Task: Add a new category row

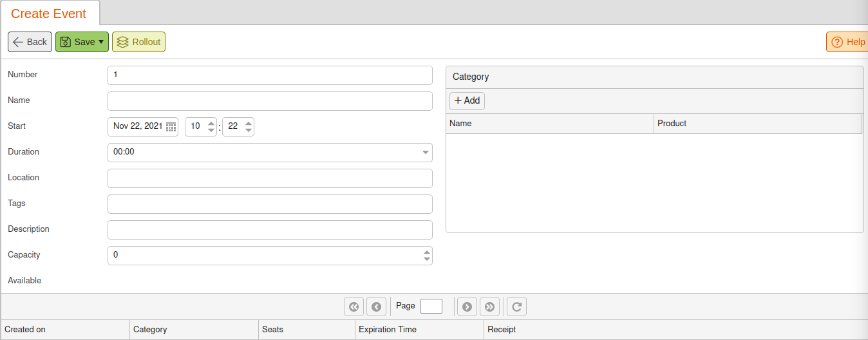Action: [467, 100]
